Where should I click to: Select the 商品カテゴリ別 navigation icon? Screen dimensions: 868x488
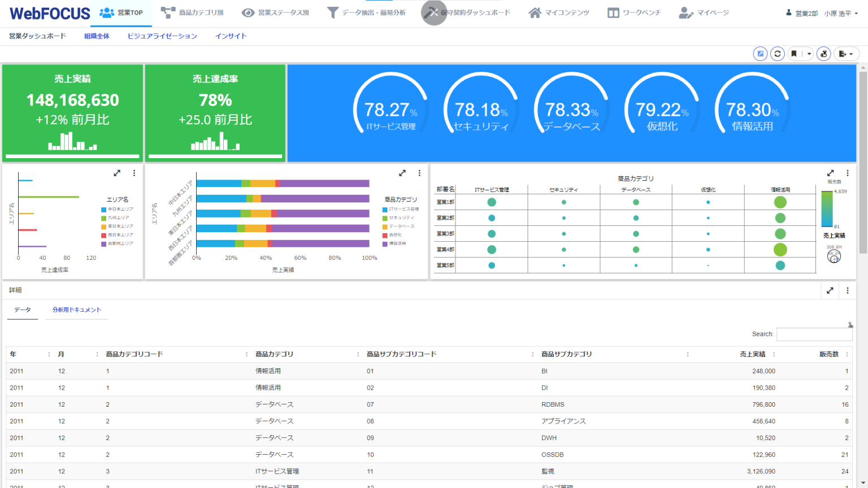pyautogui.click(x=168, y=11)
